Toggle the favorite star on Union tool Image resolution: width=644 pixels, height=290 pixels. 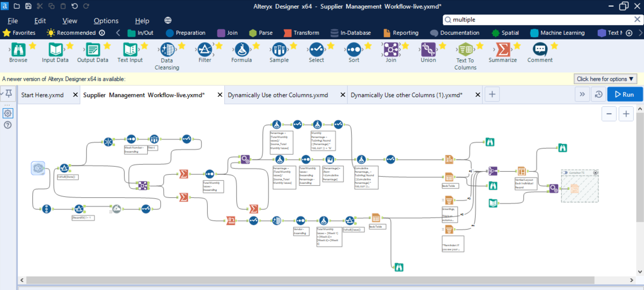pyautogui.click(x=443, y=46)
